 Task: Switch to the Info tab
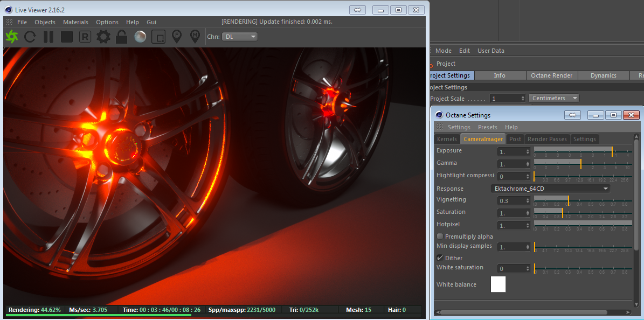pyautogui.click(x=500, y=75)
